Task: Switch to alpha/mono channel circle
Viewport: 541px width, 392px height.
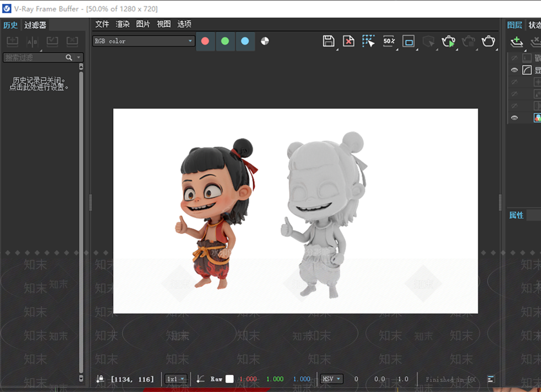Action: 265,41
